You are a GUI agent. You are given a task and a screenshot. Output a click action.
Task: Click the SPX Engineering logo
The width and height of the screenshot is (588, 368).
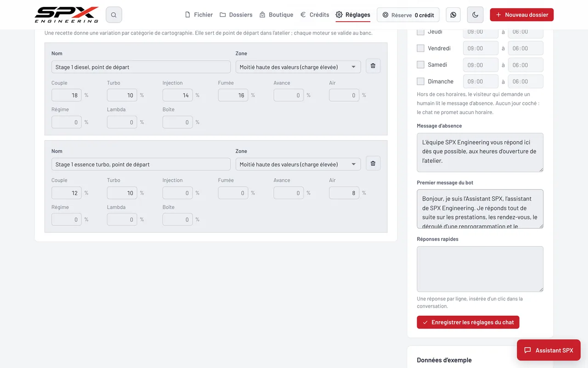click(x=67, y=15)
